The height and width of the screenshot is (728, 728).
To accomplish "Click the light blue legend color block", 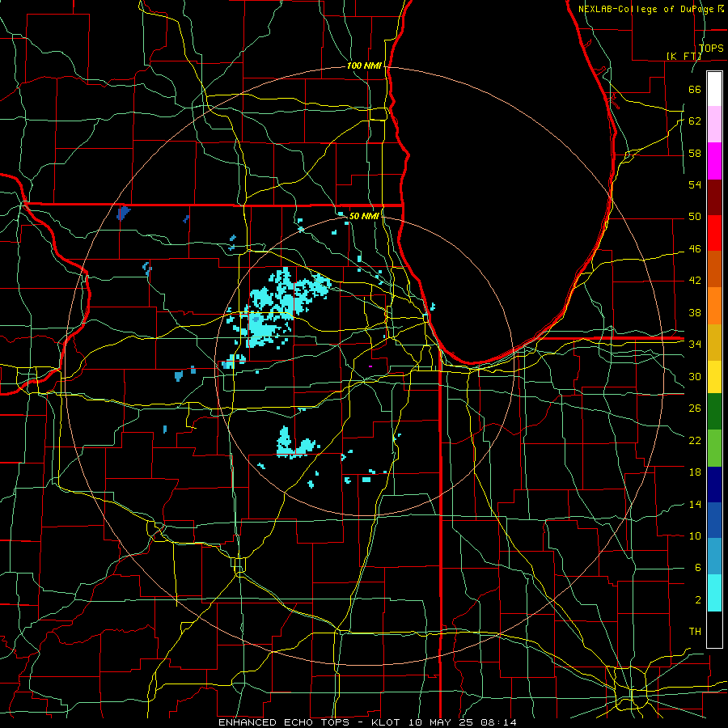I will pyautogui.click(x=714, y=557).
